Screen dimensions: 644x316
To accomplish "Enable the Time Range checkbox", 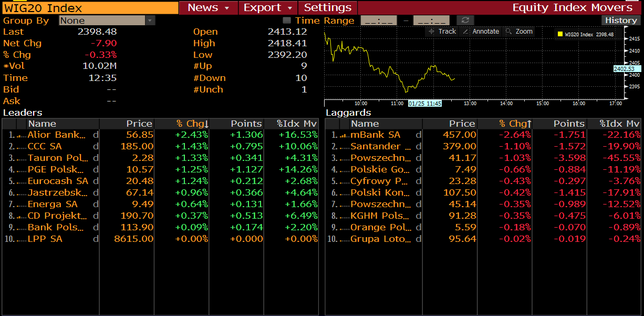I will (x=287, y=21).
